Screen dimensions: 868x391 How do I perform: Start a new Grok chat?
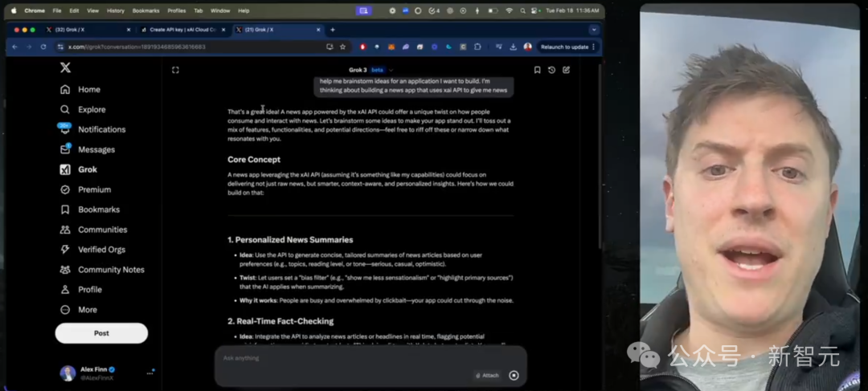pos(566,70)
